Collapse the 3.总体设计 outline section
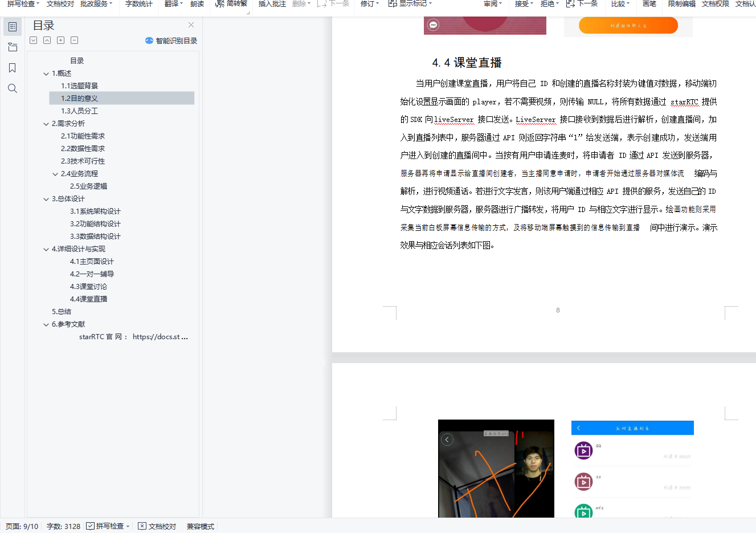 [46, 199]
